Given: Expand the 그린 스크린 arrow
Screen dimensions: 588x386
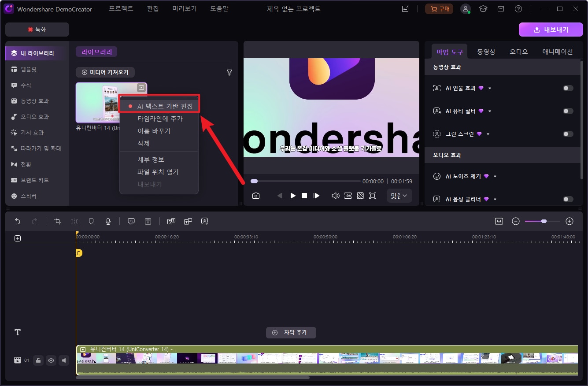Looking at the screenshot, I should 488,134.
